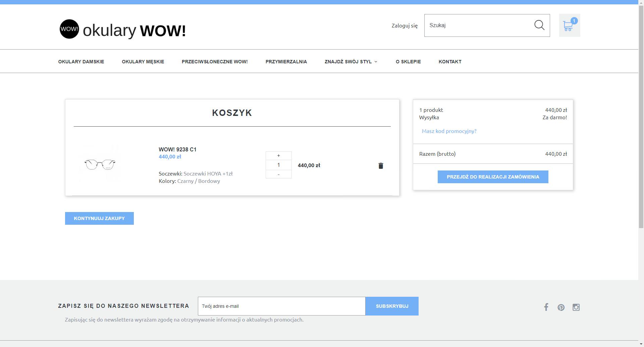Screen dimensions: 644x347
Task: Click the search magnifier icon
Action: tap(539, 25)
